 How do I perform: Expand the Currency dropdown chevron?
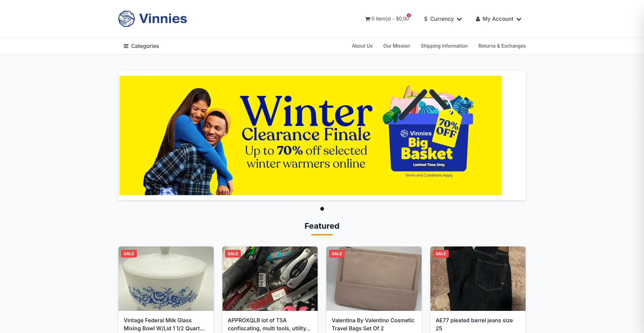(459, 19)
